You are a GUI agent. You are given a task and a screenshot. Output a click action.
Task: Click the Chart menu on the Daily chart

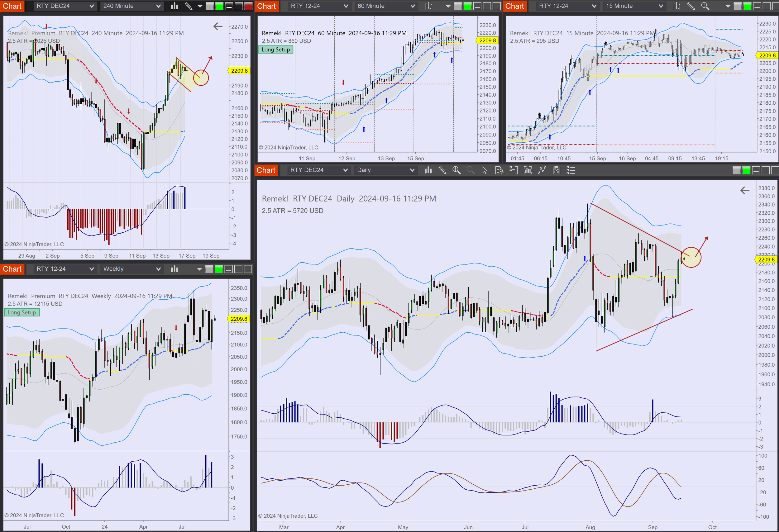tap(266, 170)
